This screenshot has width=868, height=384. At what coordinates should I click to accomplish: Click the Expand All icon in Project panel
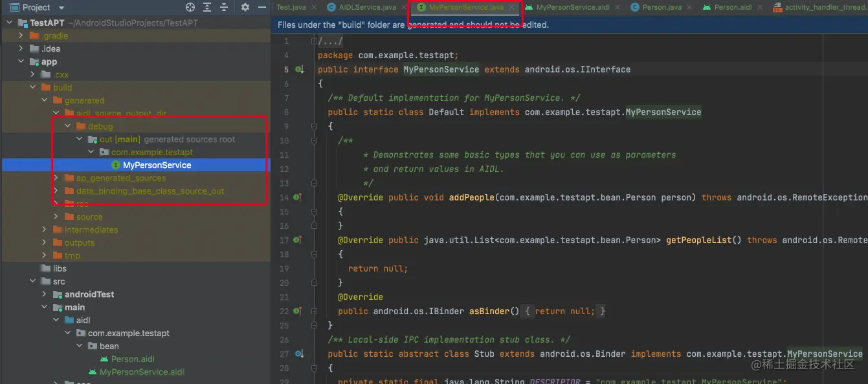(207, 7)
